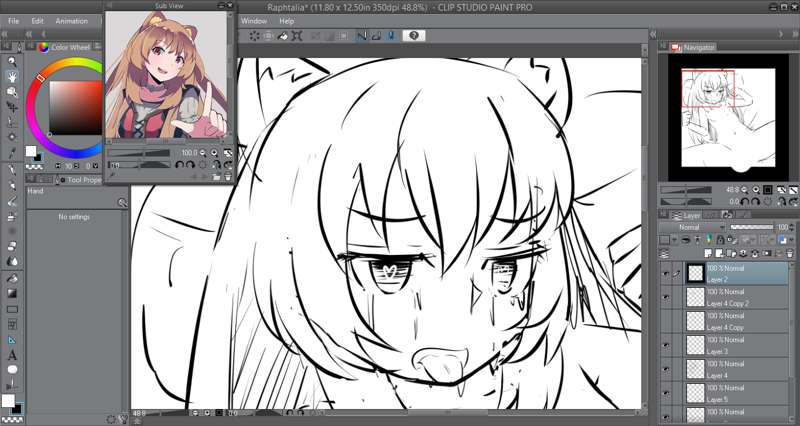
Task: Open the Animation menu
Action: 72,20
